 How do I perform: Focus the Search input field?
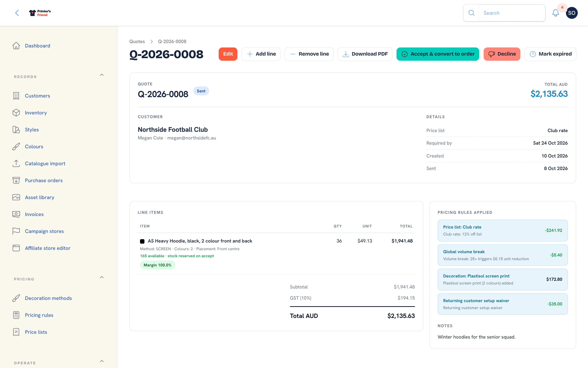[x=512, y=13]
